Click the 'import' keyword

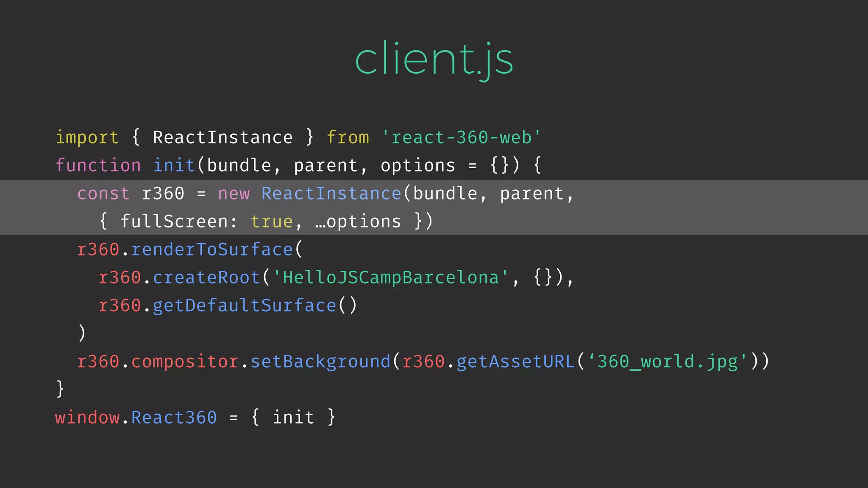(x=87, y=138)
